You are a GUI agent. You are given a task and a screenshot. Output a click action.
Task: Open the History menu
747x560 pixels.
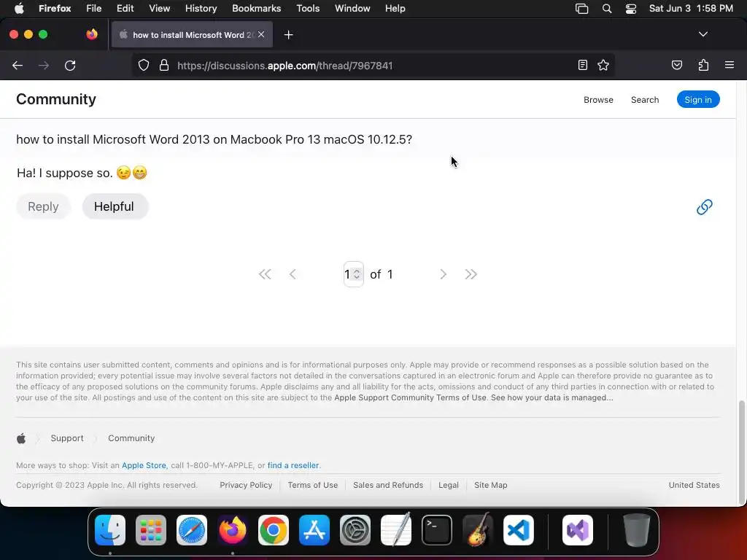pos(201,9)
